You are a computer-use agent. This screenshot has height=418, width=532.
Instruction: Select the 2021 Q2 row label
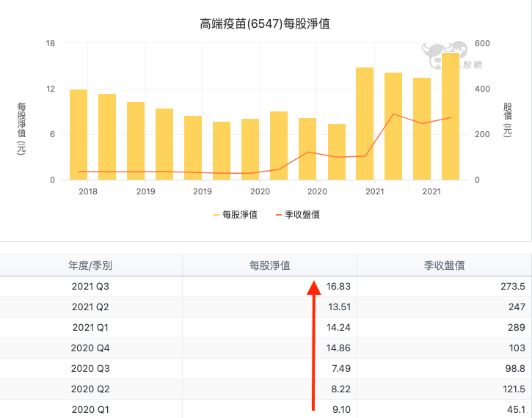click(90, 307)
